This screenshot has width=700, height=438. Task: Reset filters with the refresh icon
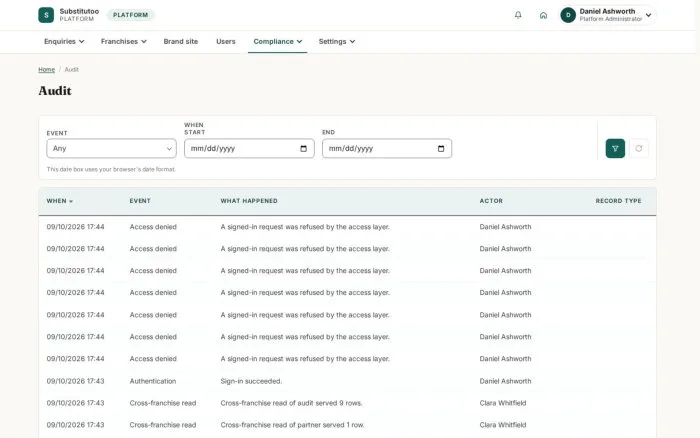coord(639,148)
